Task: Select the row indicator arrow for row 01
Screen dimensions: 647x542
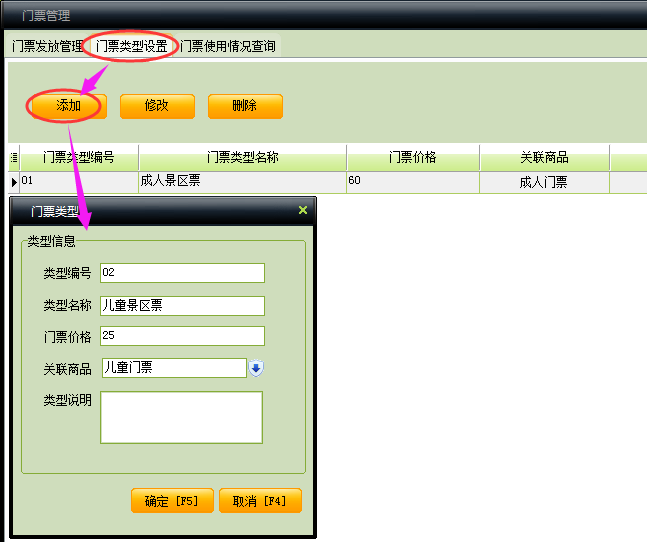Action: (x=14, y=182)
